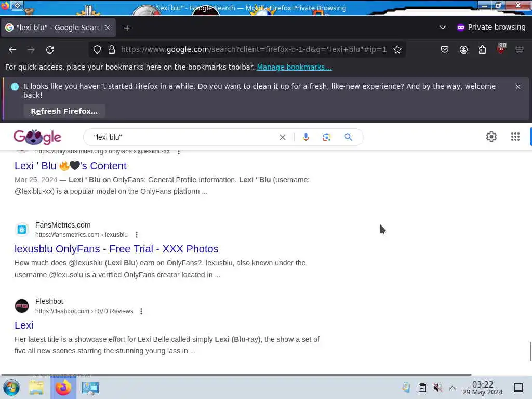Open a new tab
Image resolution: width=532 pixels, height=399 pixels.
pos(127,28)
